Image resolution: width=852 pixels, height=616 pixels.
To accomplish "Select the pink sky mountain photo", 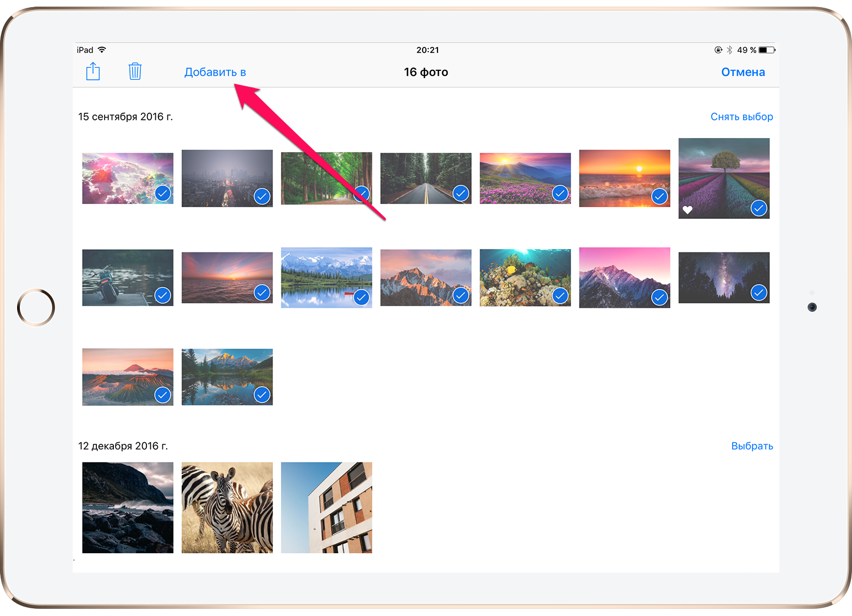I will [x=625, y=278].
